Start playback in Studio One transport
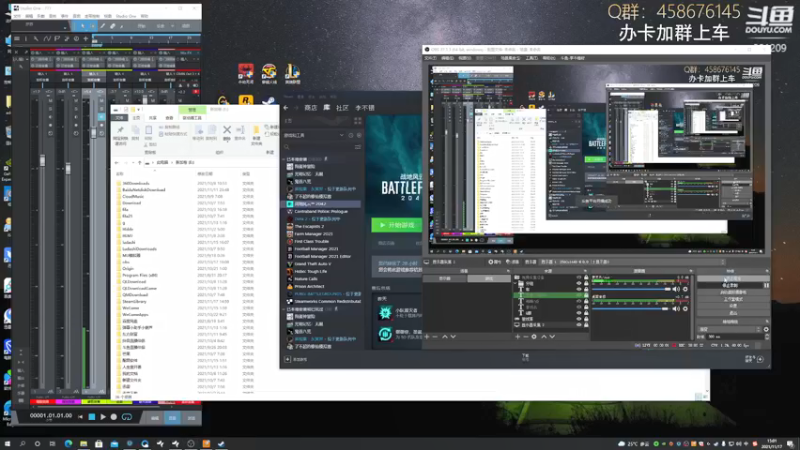Image resolution: width=800 pixels, height=450 pixels. (103, 417)
